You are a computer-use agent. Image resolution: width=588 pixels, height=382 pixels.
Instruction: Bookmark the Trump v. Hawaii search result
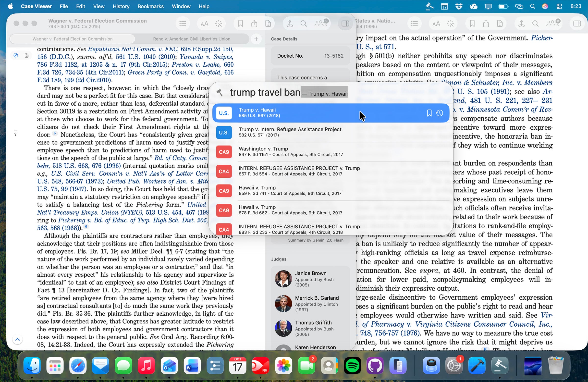pos(429,113)
